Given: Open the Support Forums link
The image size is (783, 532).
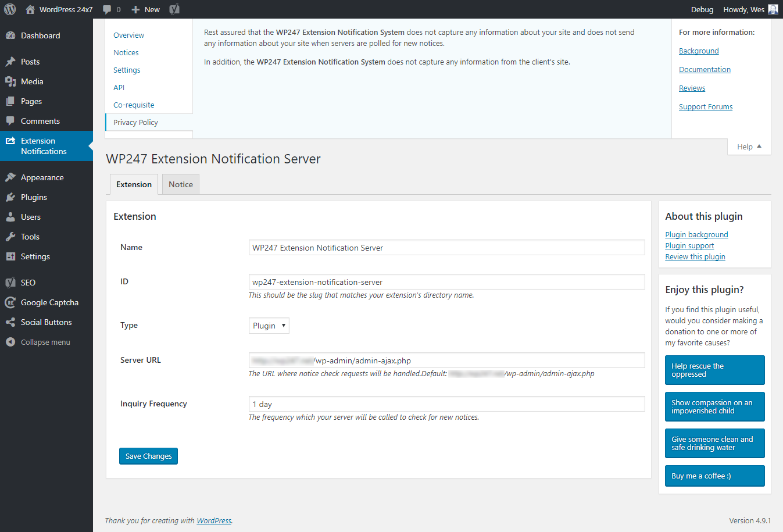Looking at the screenshot, I should point(706,107).
